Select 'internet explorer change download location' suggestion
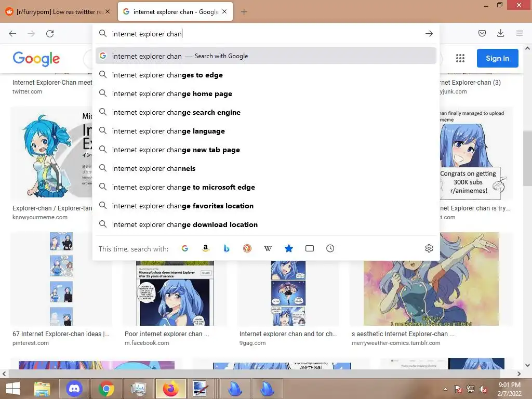The height and width of the screenshot is (399, 532). 265,224
